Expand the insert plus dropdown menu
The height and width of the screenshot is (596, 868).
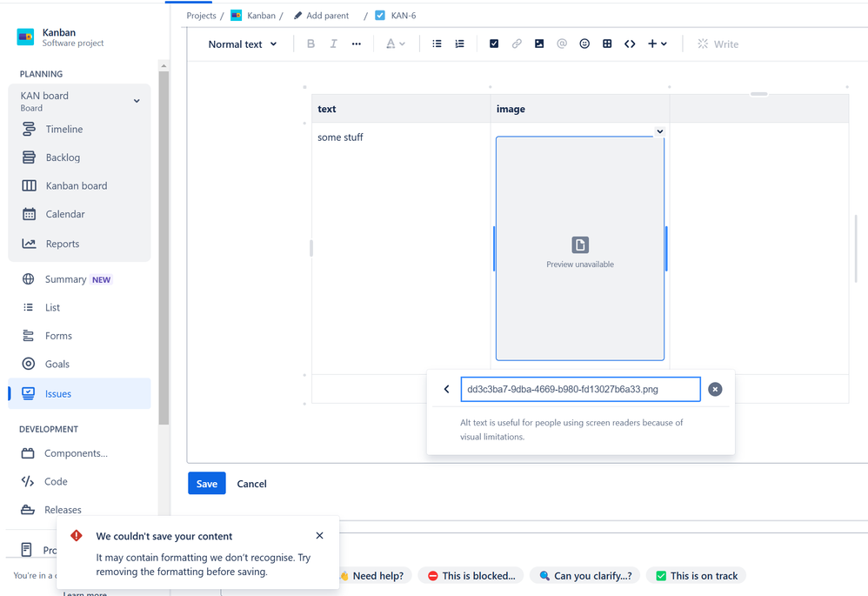(657, 44)
